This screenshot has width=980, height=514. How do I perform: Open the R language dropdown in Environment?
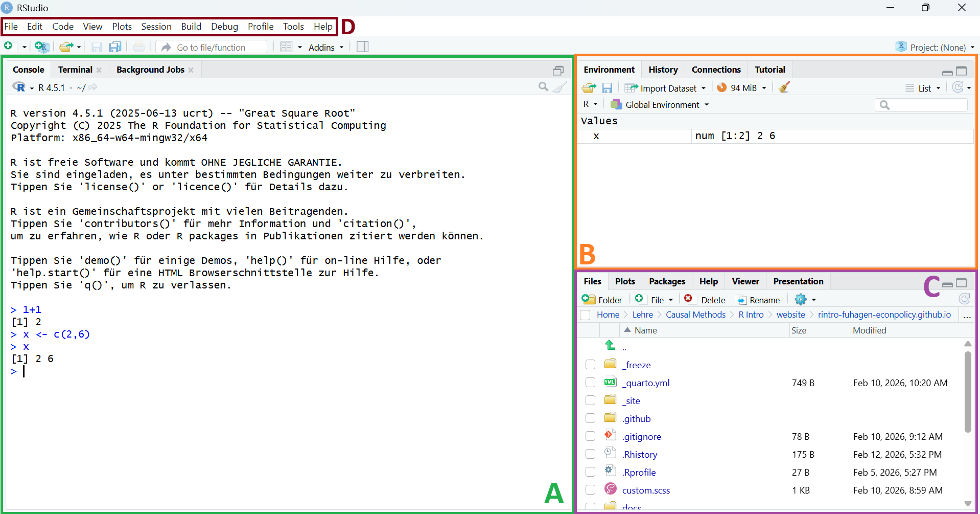590,104
